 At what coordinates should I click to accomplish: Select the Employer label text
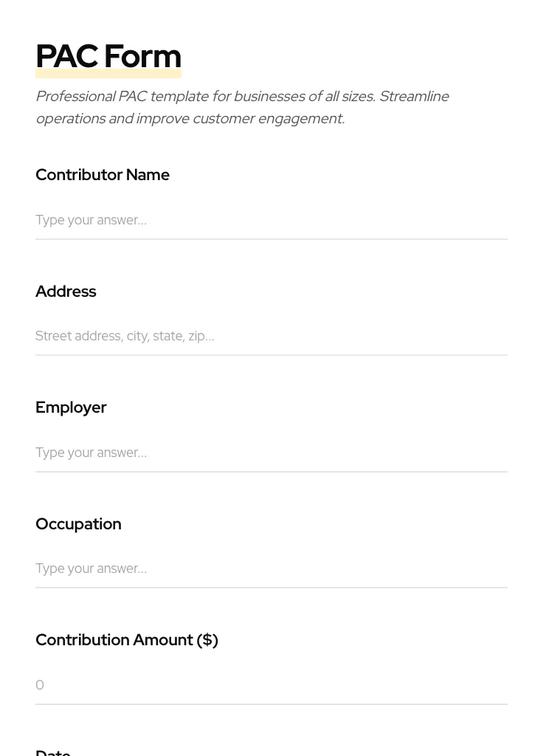tap(71, 408)
